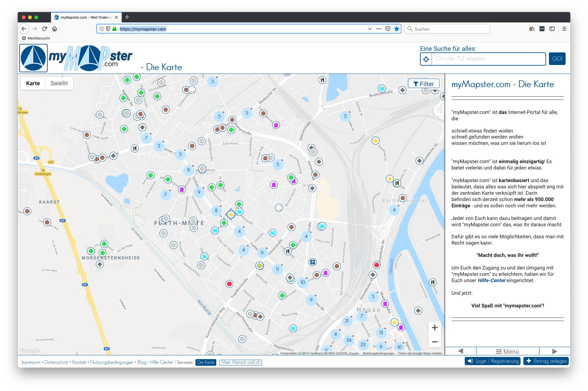Open the Meistbesucht bookmarks folder
Image resolution: width=588 pixels, height=391 pixels.
point(36,38)
